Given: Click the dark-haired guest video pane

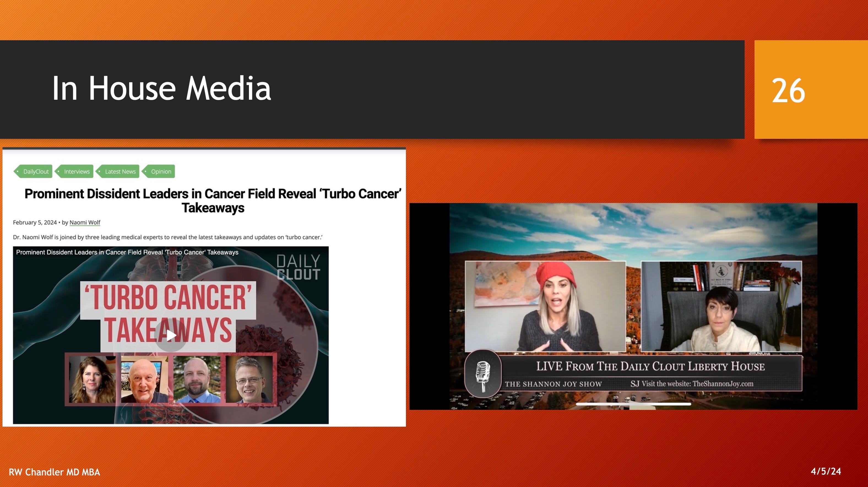Looking at the screenshot, I should (721, 306).
